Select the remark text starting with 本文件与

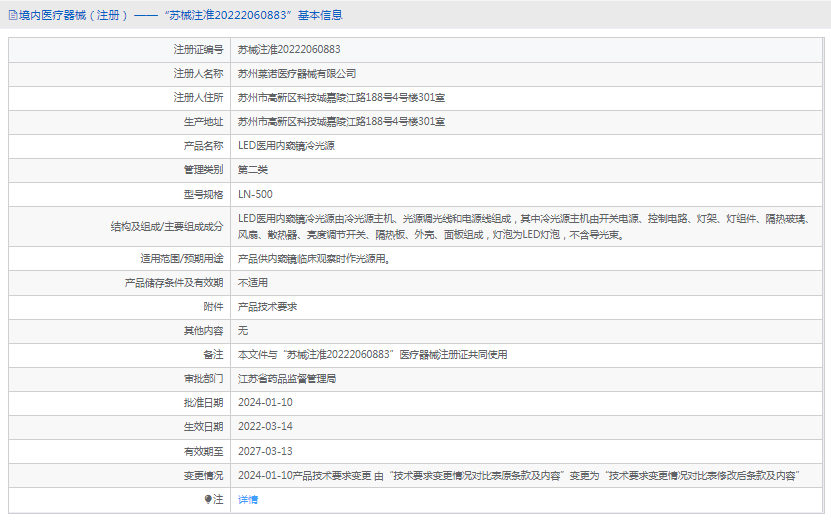tap(373, 355)
